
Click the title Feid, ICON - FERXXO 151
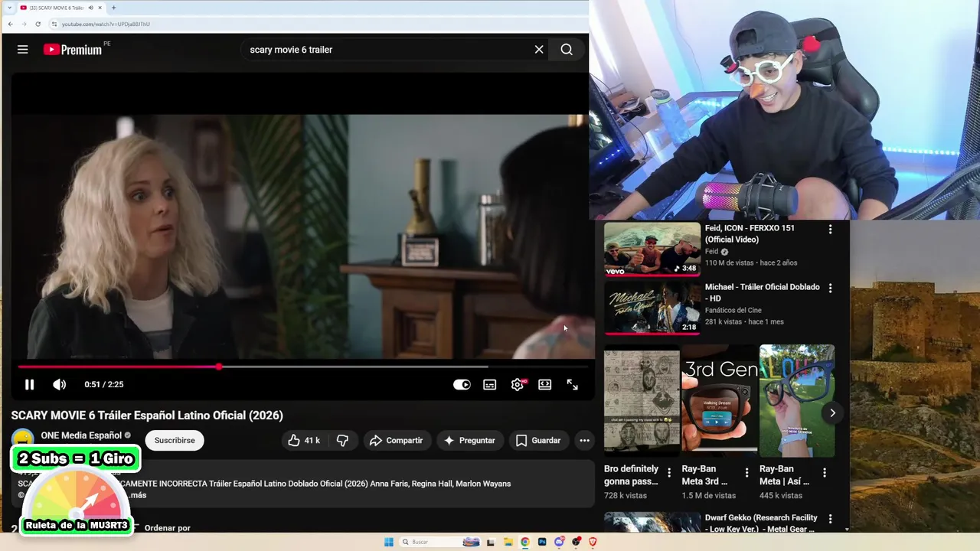click(750, 233)
